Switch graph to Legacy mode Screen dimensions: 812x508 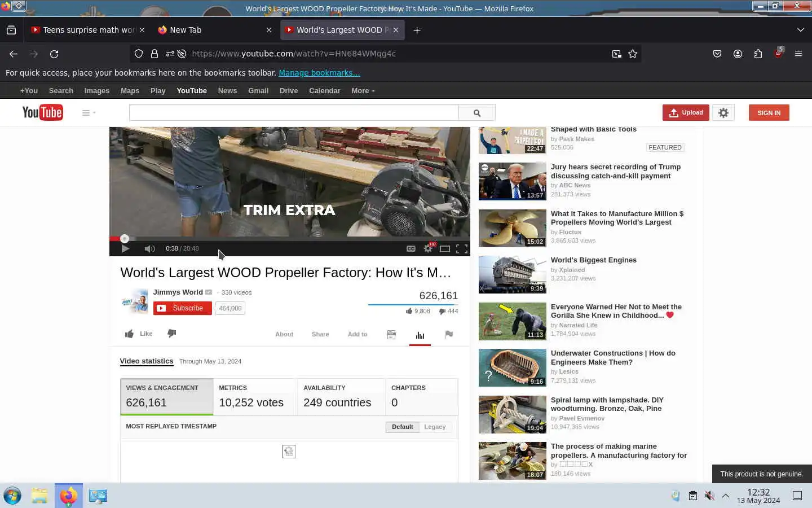[x=435, y=427]
